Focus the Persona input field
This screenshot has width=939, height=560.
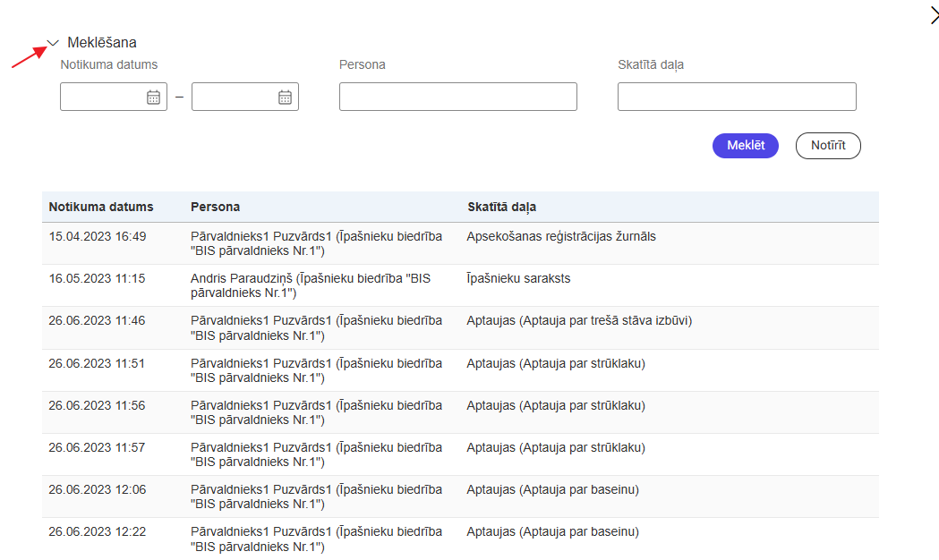457,97
